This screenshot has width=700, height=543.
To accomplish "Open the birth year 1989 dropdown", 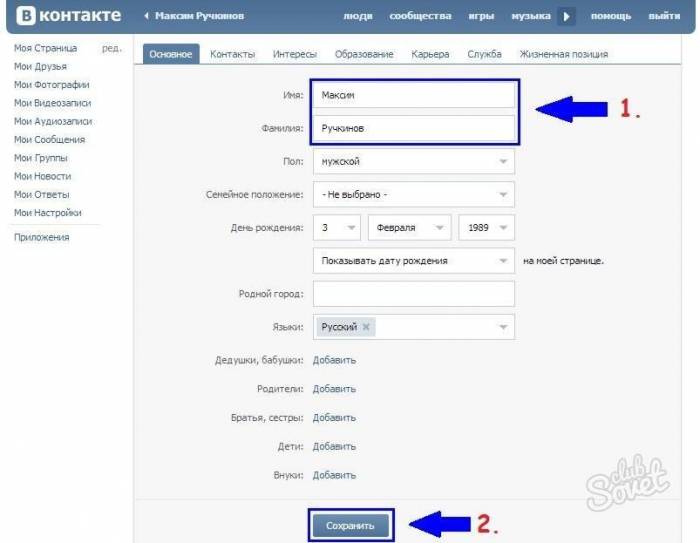I will point(486,227).
